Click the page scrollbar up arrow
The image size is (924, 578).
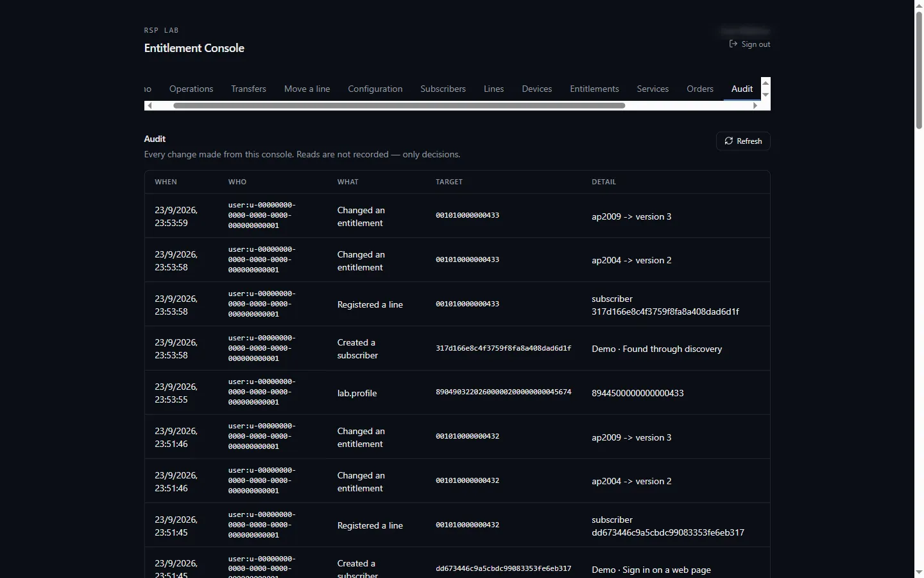pos(919,5)
